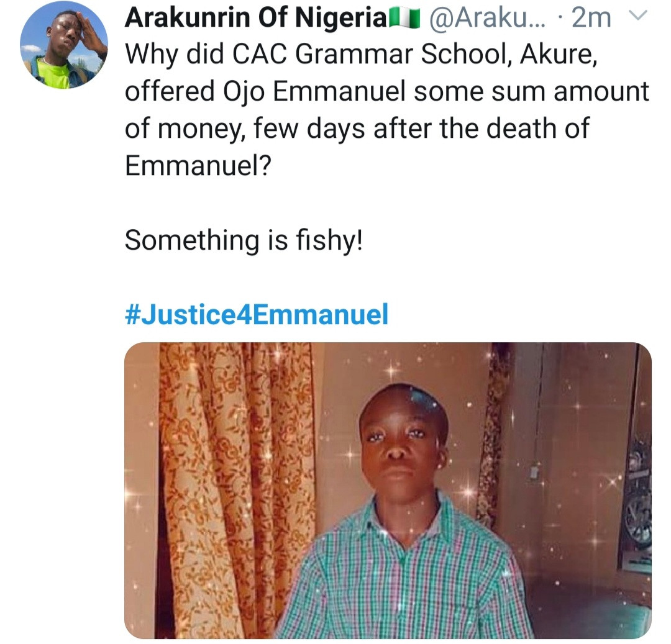Open the #Justice4Emmanuel hashtag
Screen dimensions: 671x644
pyautogui.click(x=257, y=315)
